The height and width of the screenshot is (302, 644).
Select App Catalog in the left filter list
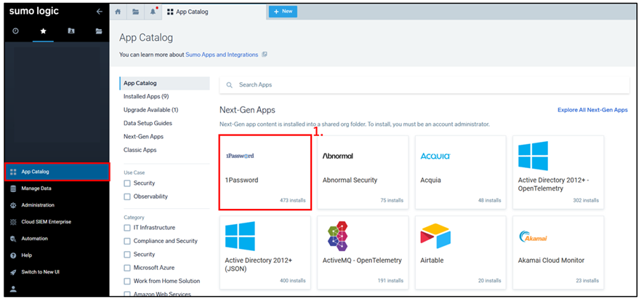[165, 83]
